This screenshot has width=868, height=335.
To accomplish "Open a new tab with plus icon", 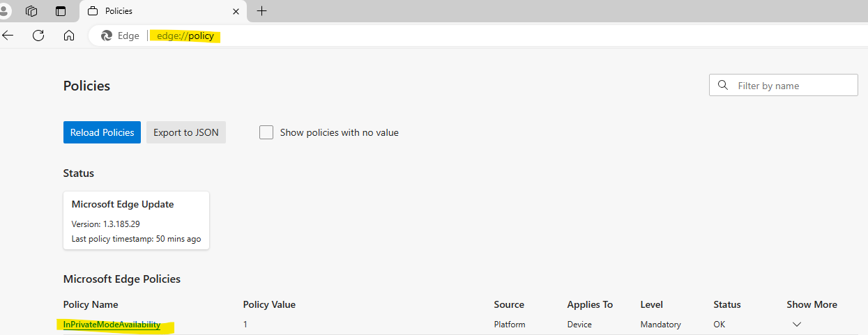I will coord(262,11).
